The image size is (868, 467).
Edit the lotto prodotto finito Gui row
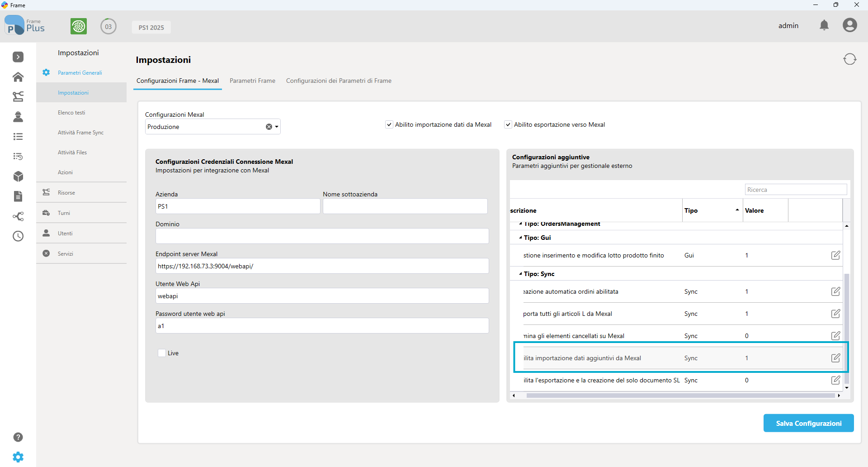coord(836,255)
